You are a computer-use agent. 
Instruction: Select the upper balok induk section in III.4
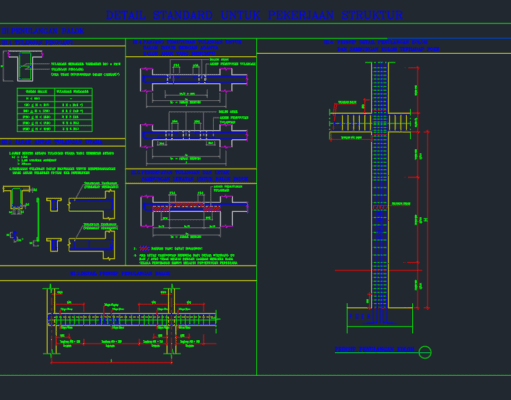point(194,80)
